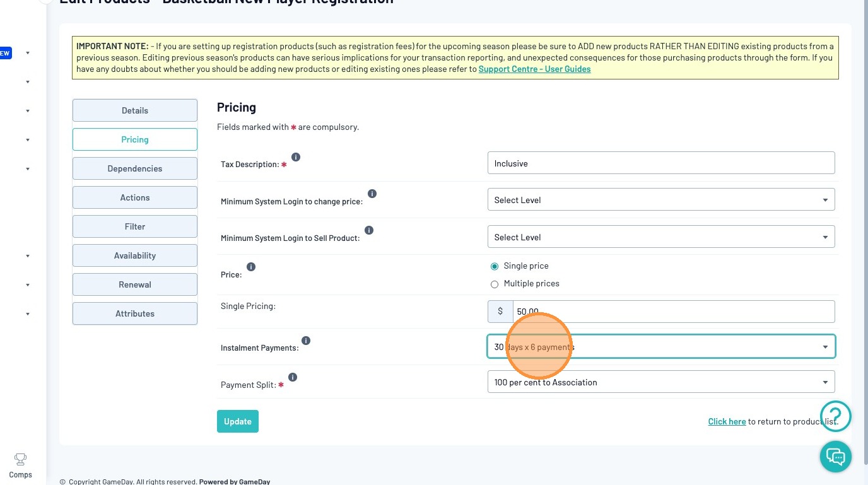Select the Multiple prices option
Viewport: 868px width, 485px height.
click(x=495, y=284)
